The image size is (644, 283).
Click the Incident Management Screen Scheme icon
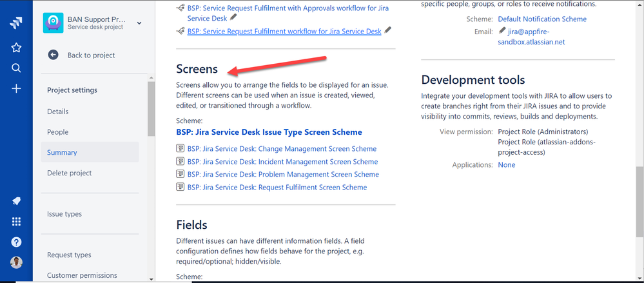pyautogui.click(x=180, y=161)
